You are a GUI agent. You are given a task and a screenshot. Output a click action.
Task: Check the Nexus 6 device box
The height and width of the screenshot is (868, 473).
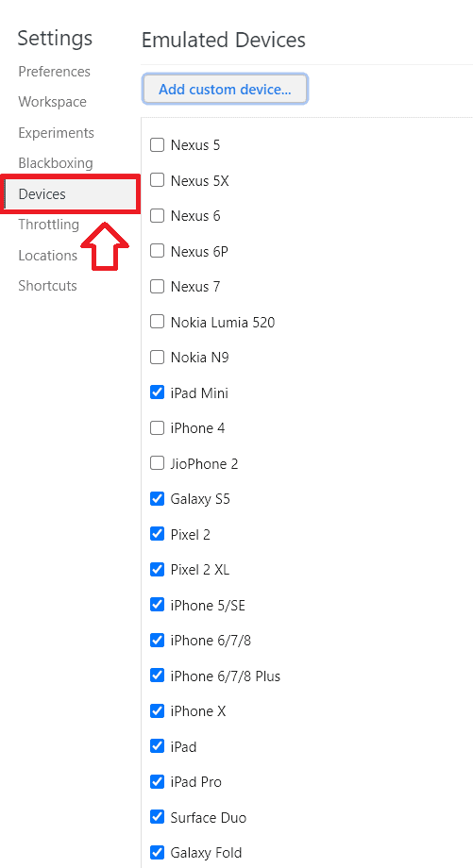(x=158, y=215)
